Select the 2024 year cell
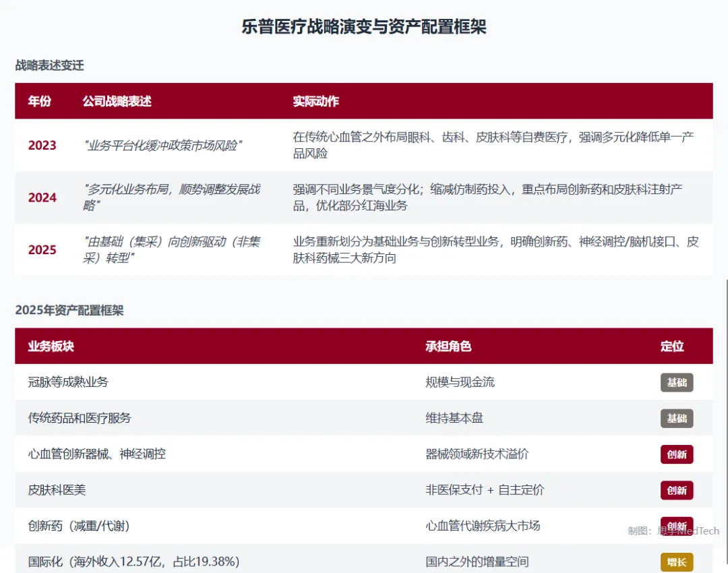 (x=42, y=198)
